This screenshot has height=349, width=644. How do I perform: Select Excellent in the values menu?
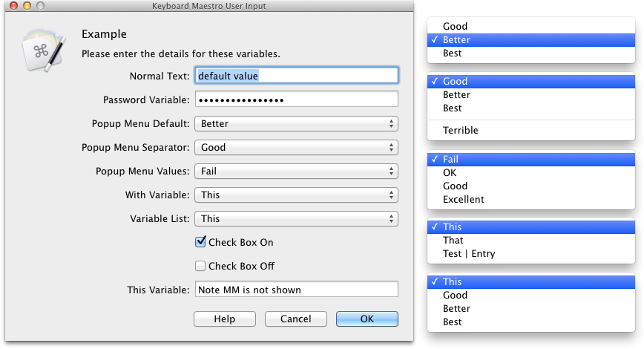pos(531,200)
